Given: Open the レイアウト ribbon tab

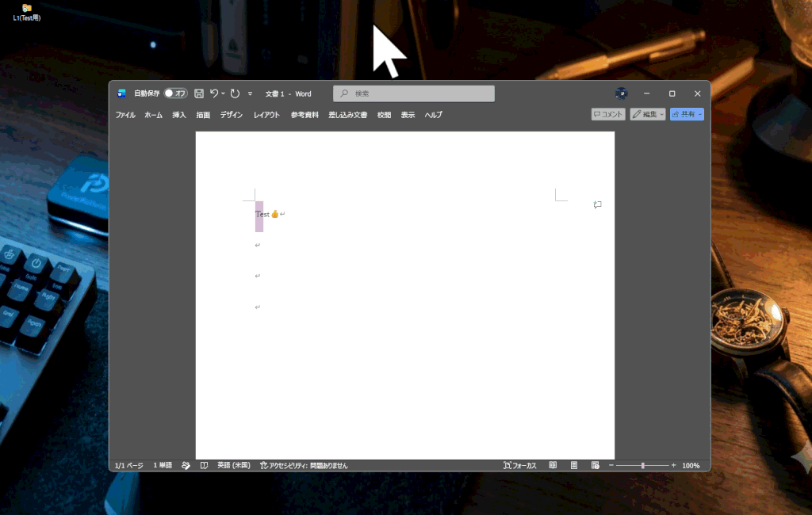Looking at the screenshot, I should tap(266, 115).
